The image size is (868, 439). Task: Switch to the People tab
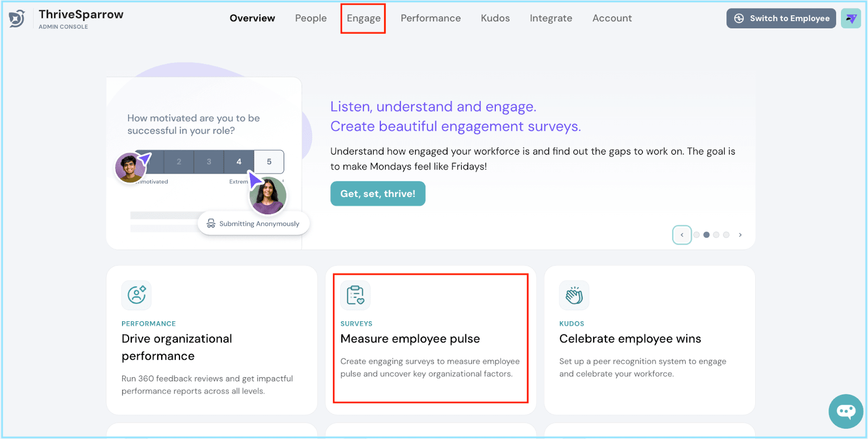[x=311, y=18]
